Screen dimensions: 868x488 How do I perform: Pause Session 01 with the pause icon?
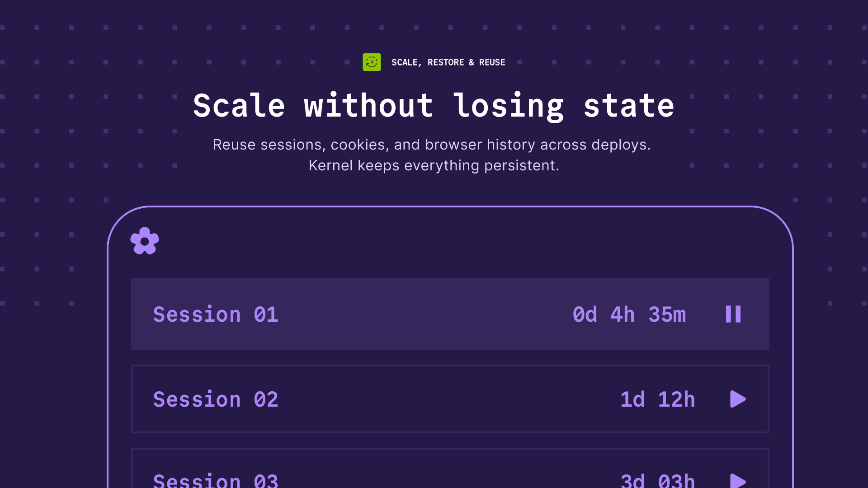coord(733,314)
